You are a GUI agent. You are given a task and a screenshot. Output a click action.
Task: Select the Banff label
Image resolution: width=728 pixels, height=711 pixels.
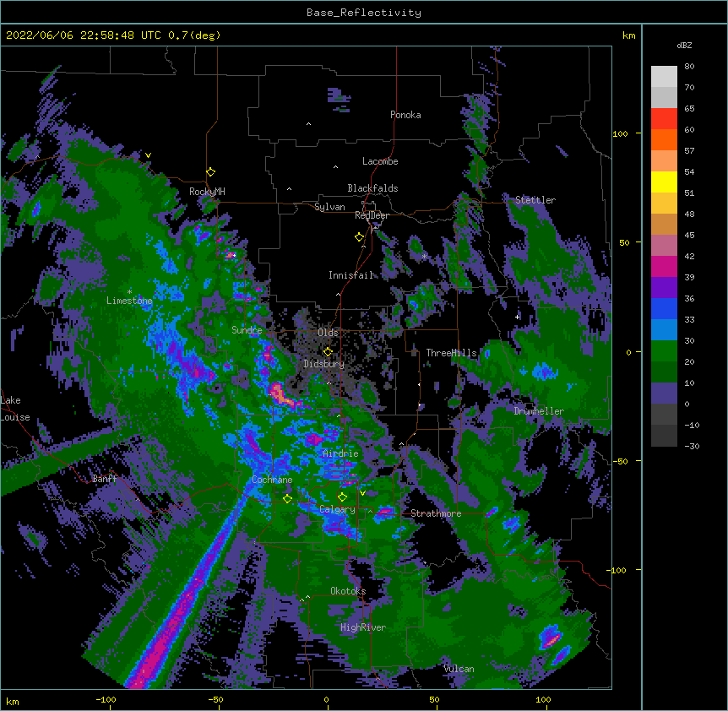pos(105,479)
